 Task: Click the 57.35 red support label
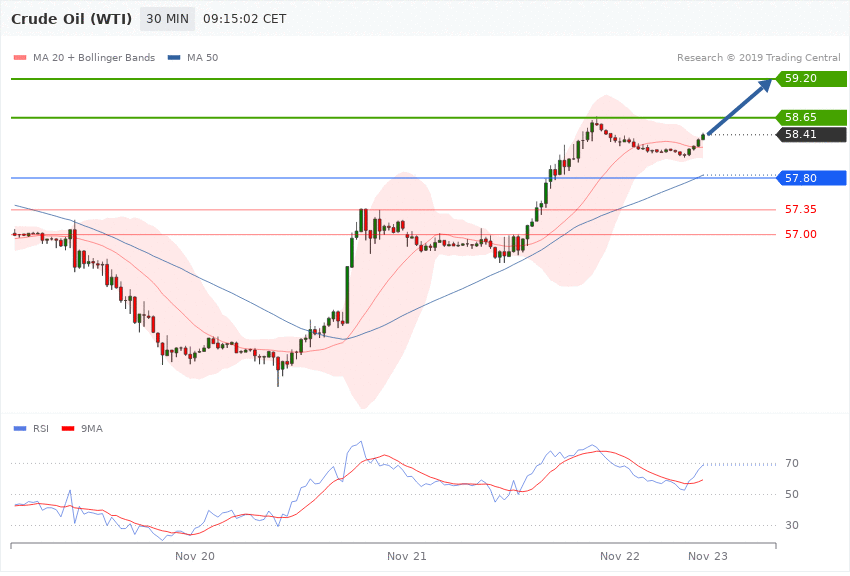pos(801,209)
